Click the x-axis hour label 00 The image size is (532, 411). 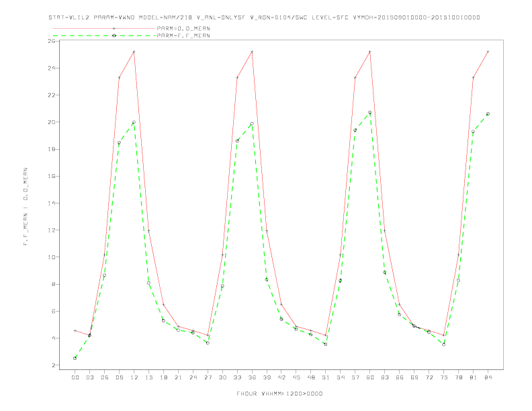pos(75,377)
